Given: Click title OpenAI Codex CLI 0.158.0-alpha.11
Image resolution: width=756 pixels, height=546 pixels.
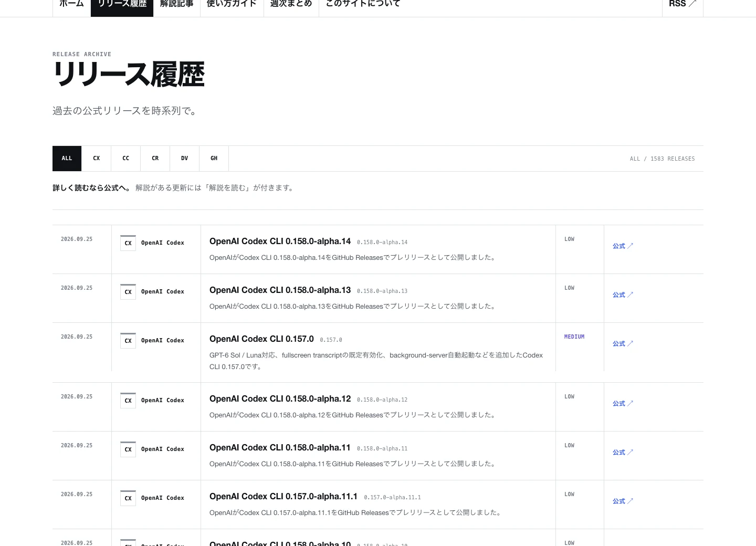Looking at the screenshot, I should (x=280, y=448).
